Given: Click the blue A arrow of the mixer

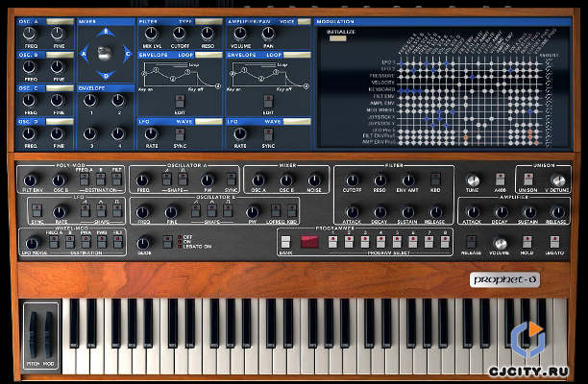Looking at the screenshot, I should (x=84, y=54).
